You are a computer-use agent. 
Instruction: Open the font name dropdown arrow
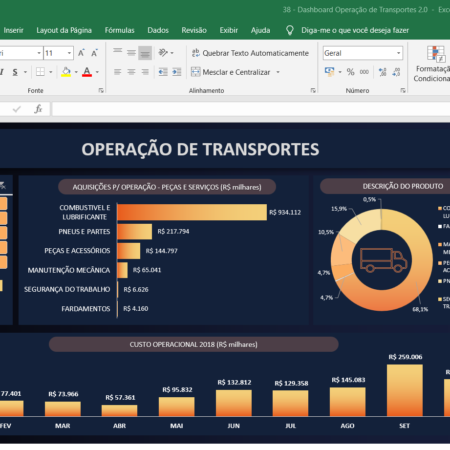pyautogui.click(x=39, y=53)
